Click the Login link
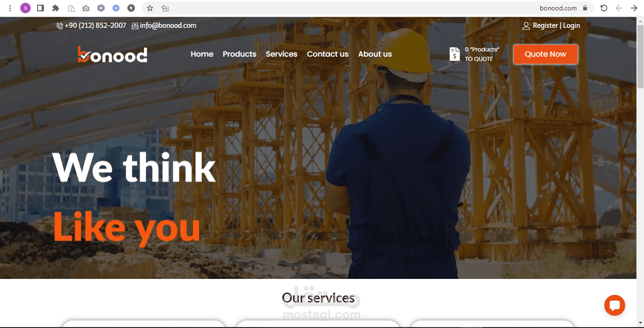 571,25
